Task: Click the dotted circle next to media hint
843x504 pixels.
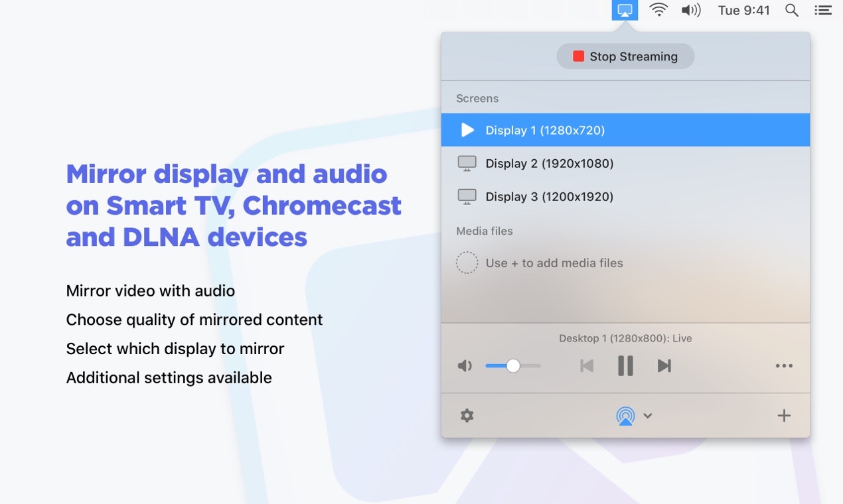Action: (467, 263)
